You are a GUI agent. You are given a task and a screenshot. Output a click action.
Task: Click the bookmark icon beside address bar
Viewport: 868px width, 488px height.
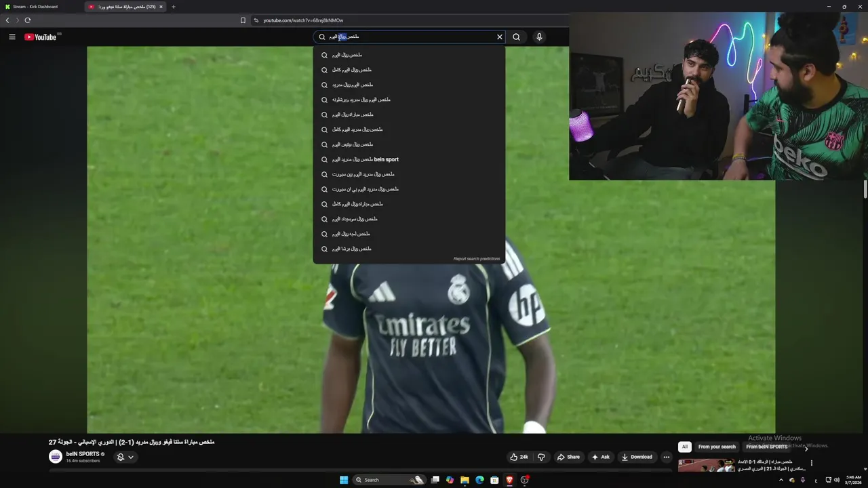pyautogui.click(x=243, y=20)
